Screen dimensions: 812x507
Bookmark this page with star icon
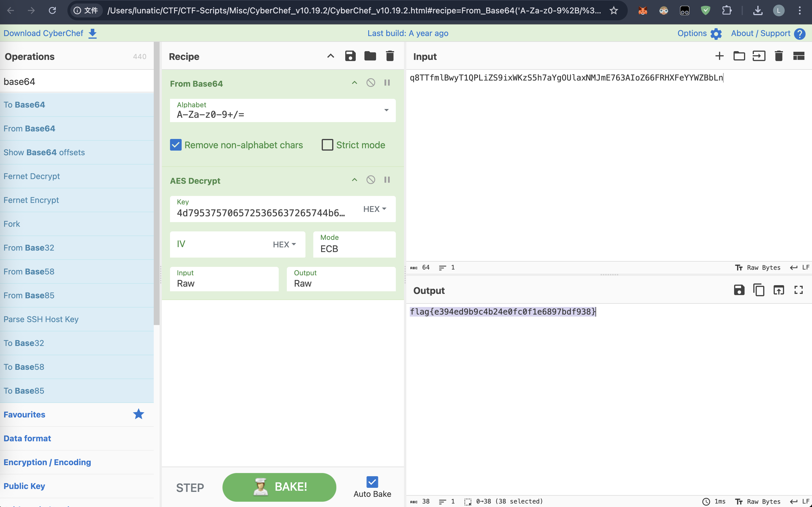tap(614, 10)
